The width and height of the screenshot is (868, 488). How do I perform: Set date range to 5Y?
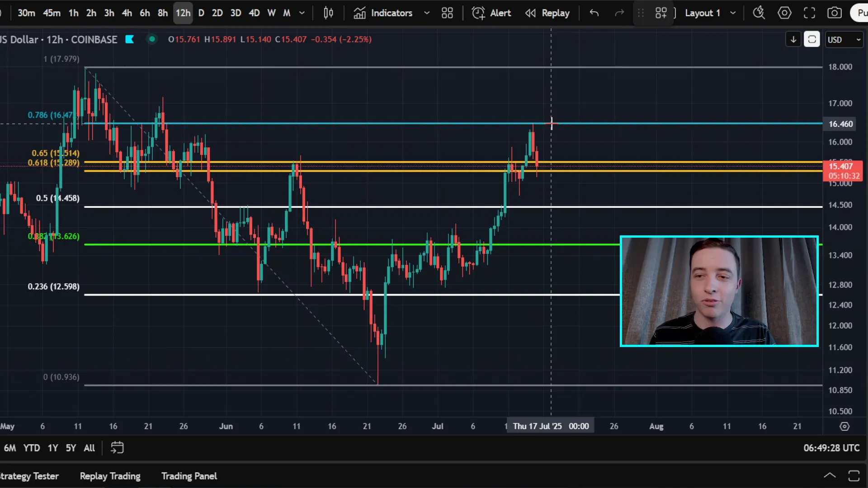click(x=71, y=448)
